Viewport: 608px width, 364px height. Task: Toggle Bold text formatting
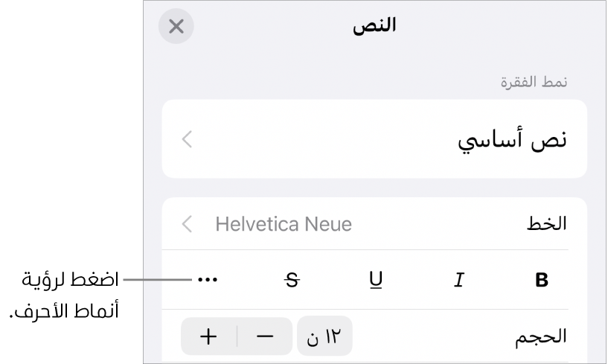(542, 281)
